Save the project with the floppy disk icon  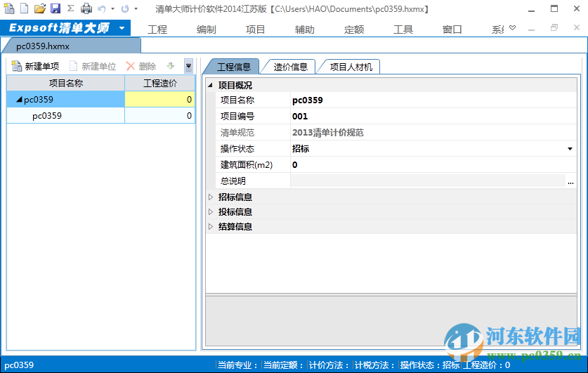[x=55, y=8]
